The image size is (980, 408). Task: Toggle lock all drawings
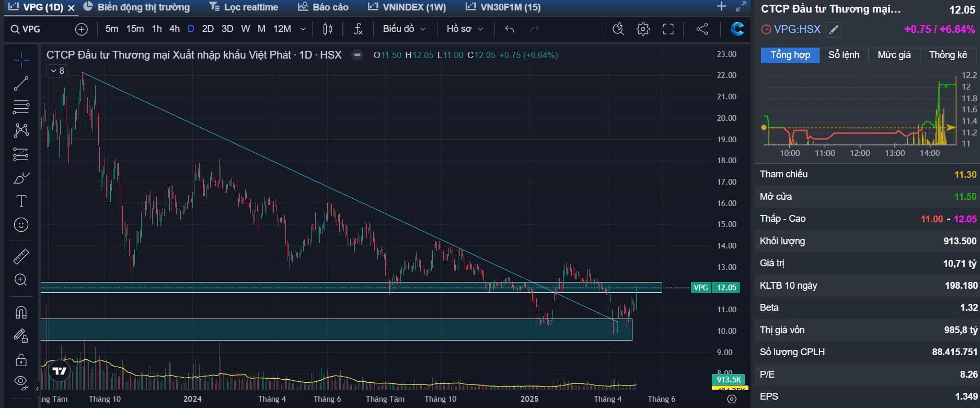(21, 360)
